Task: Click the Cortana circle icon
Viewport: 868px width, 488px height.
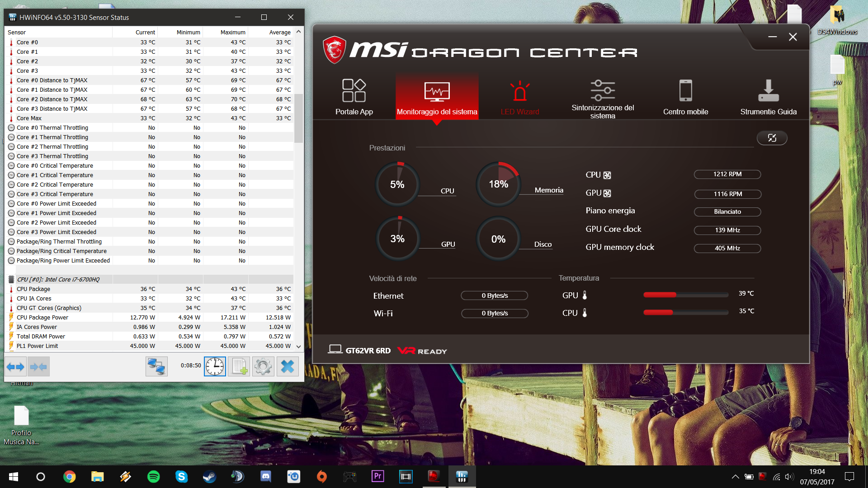Action: 41,477
